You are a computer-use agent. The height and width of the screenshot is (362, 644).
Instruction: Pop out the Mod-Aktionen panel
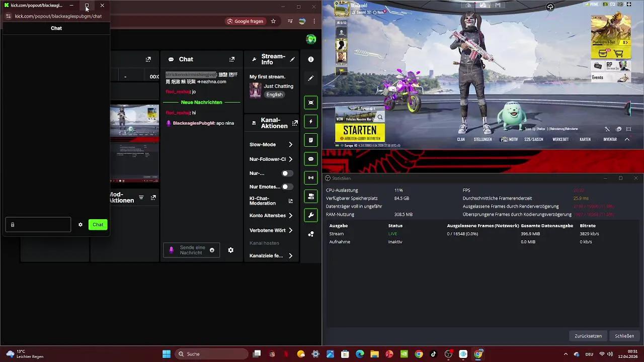[153, 198]
